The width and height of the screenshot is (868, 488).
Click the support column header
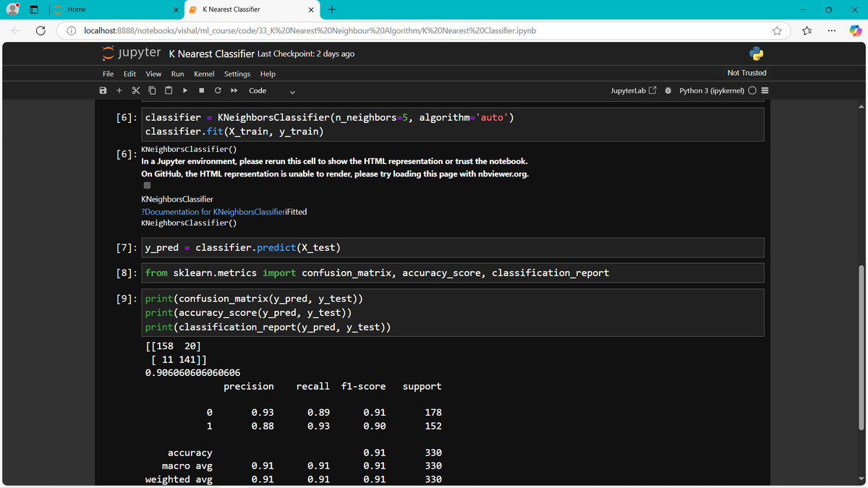422,387
